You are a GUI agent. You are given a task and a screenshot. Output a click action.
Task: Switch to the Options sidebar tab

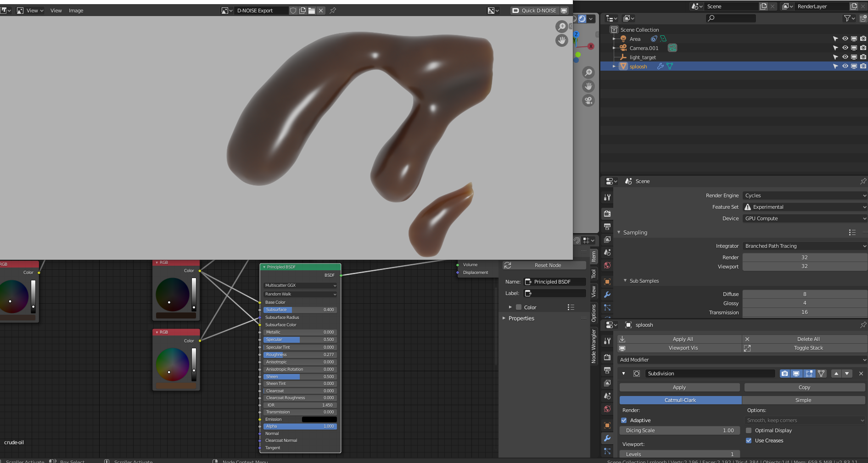coord(594,313)
